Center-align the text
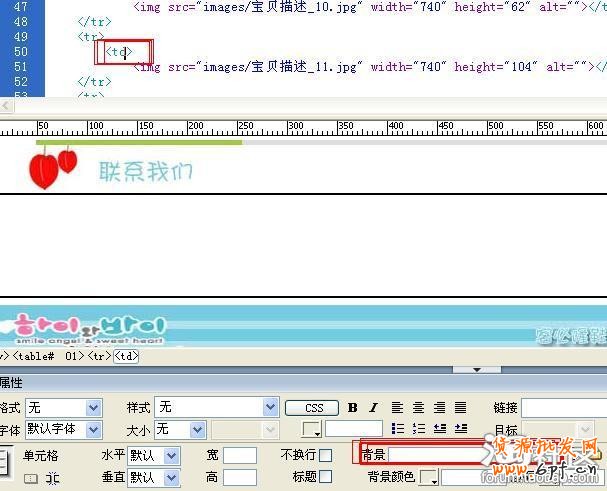The height and width of the screenshot is (491, 607). pos(418,408)
